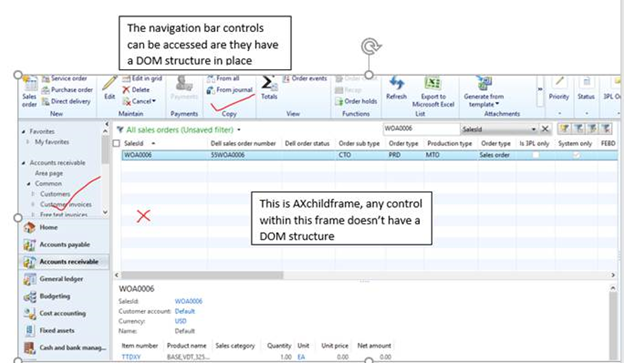The height and width of the screenshot is (363, 624).
Task: Click the Sales order ribbon icon
Action: coord(29,91)
